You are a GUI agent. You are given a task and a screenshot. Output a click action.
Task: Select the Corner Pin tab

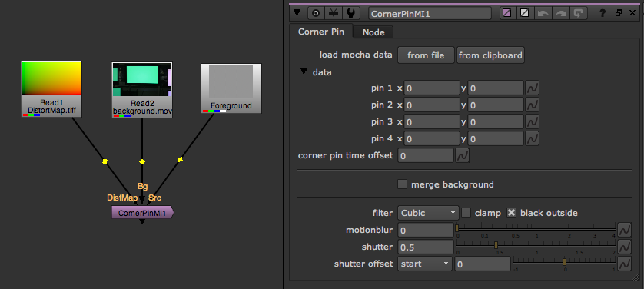(x=320, y=32)
